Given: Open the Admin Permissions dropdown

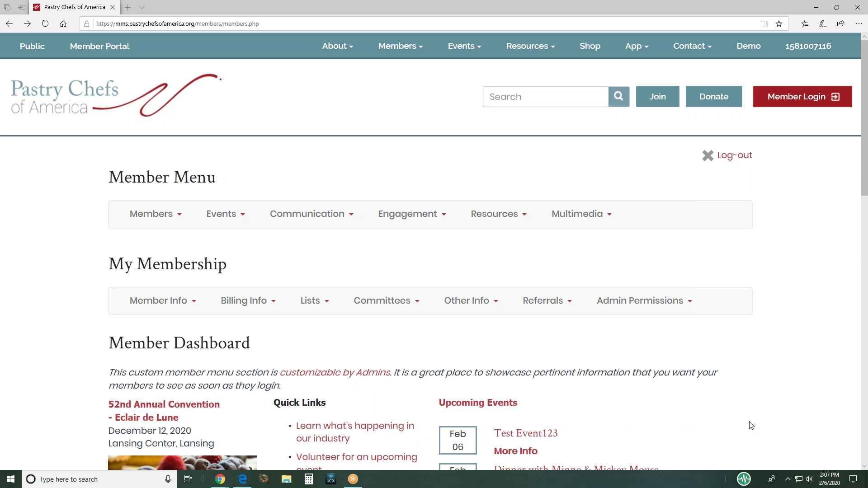Looking at the screenshot, I should click(x=644, y=300).
